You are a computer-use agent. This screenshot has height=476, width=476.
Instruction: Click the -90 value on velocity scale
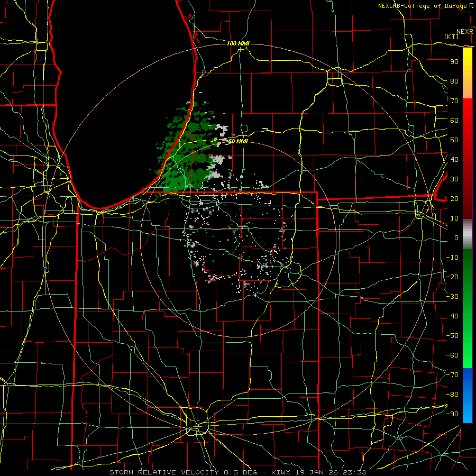pos(452,414)
